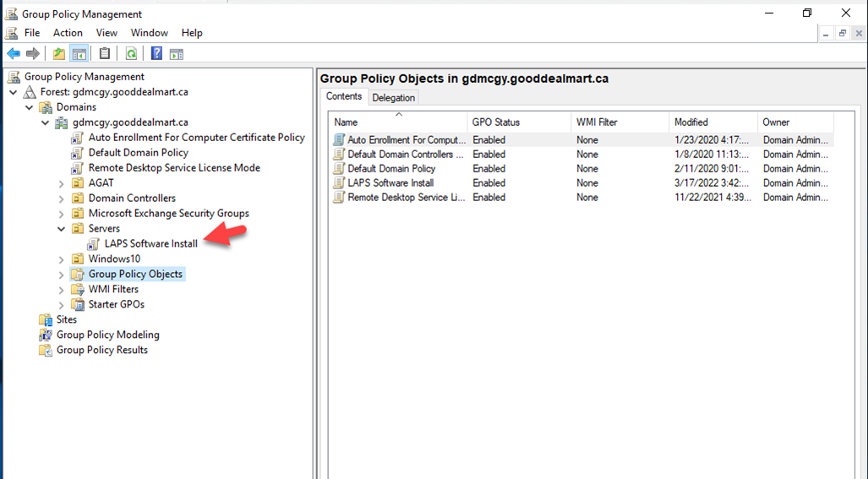Select Group Policy Modeling in the tree
This screenshot has width=868, height=479.
coord(107,335)
